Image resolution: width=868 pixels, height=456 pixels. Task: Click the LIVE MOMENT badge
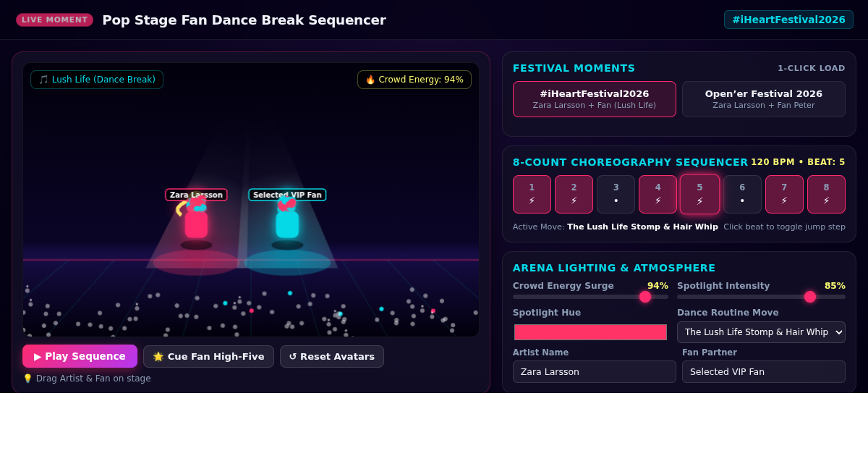54,20
